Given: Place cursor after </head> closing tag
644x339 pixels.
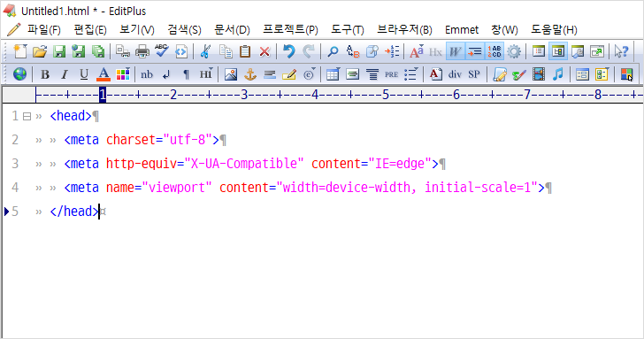Looking at the screenshot, I should coord(99,212).
